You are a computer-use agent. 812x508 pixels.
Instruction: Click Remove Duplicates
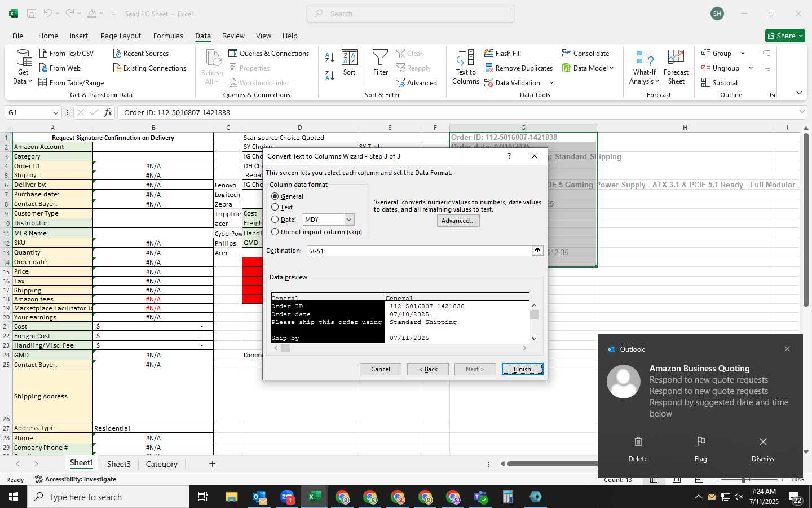(x=518, y=68)
